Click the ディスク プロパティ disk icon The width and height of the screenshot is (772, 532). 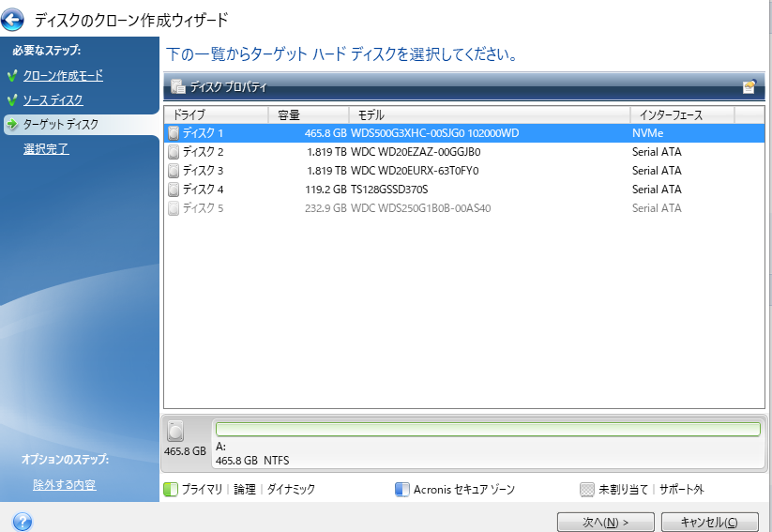(x=177, y=86)
